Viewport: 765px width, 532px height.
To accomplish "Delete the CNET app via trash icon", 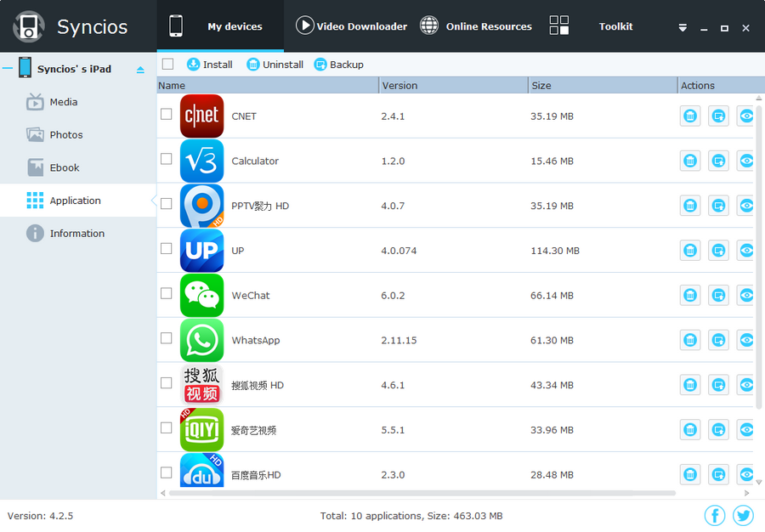I will click(690, 116).
